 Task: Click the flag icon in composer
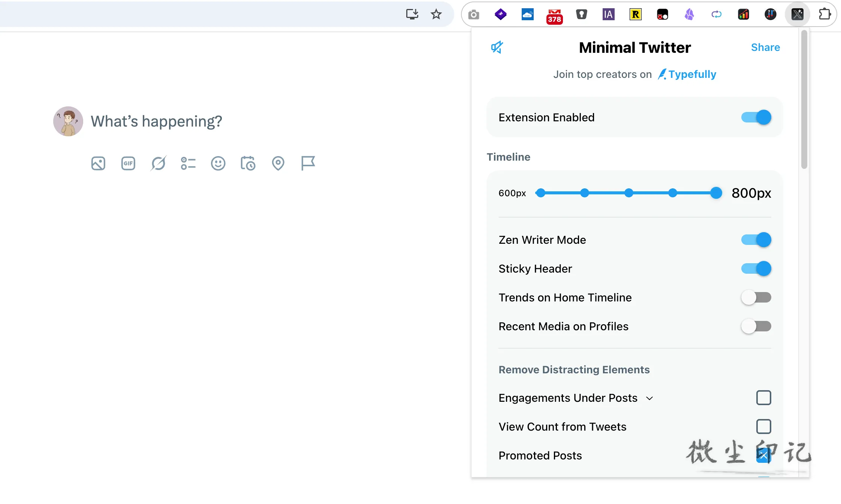coord(308,163)
